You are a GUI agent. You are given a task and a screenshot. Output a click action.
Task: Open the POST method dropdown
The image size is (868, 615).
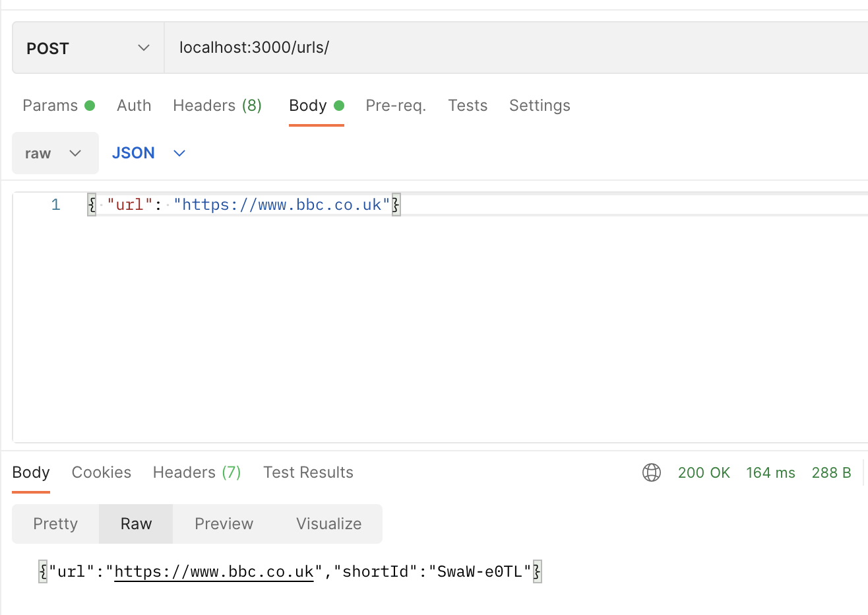click(87, 48)
